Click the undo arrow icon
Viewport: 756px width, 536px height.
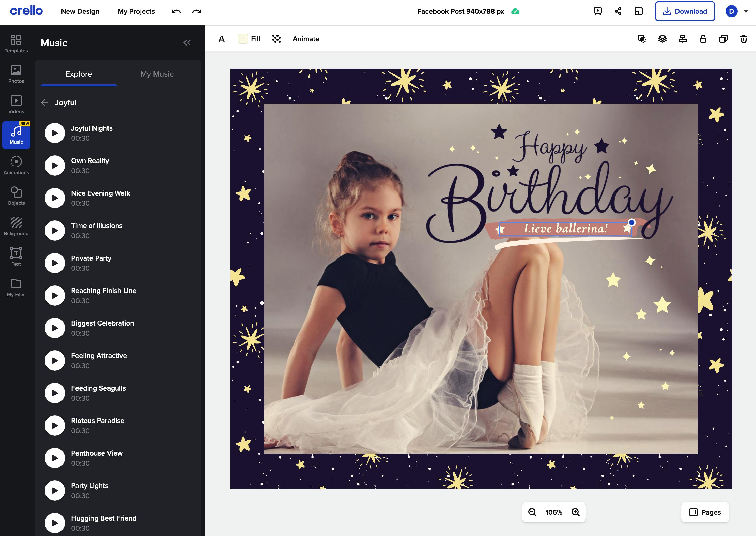pos(176,11)
